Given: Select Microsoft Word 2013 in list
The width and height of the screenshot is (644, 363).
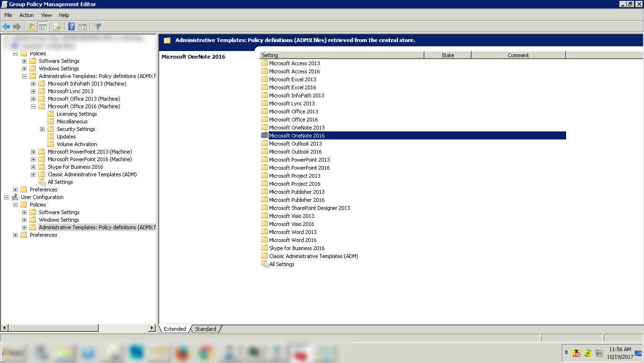Looking at the screenshot, I should (x=293, y=232).
